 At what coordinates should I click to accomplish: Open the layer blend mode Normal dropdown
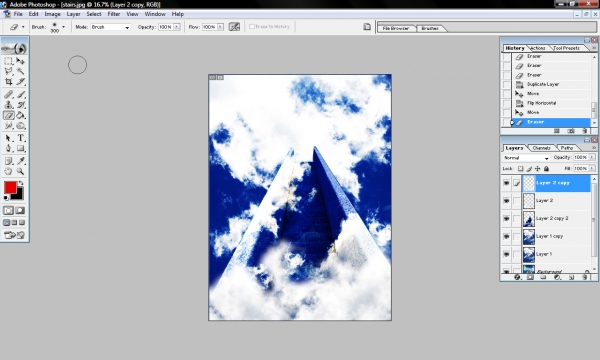pyautogui.click(x=526, y=158)
